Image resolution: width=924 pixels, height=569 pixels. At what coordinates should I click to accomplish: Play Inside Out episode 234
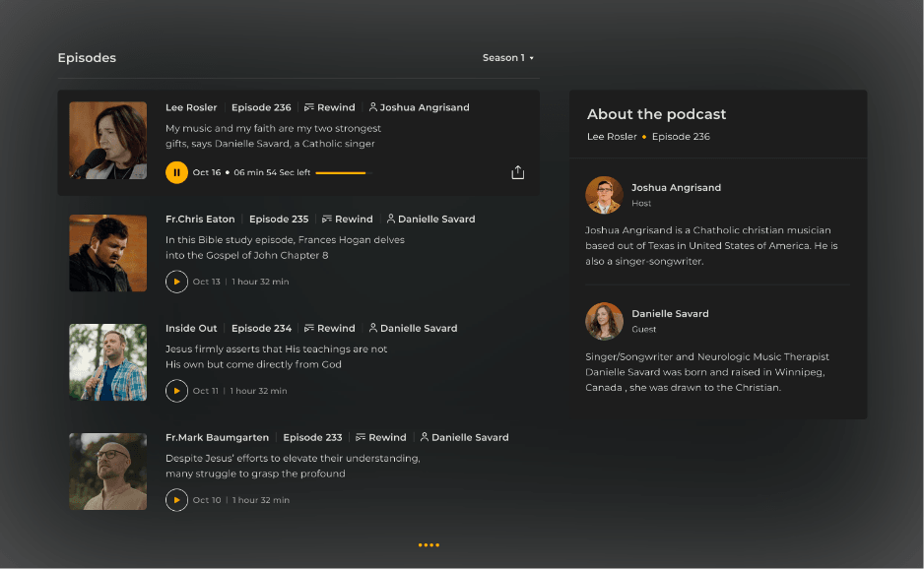[176, 391]
